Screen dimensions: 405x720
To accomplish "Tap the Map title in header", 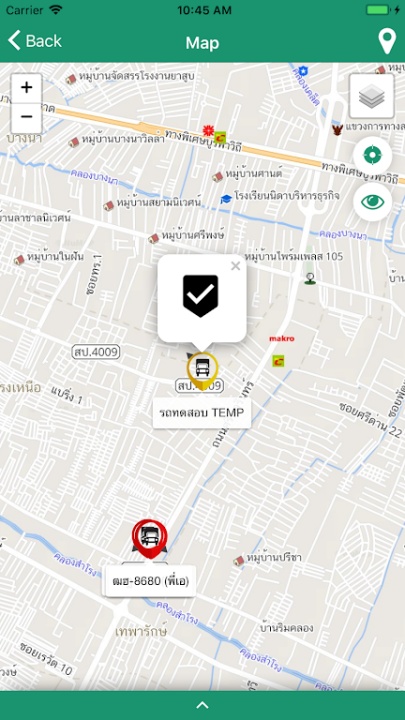I will pos(202,43).
